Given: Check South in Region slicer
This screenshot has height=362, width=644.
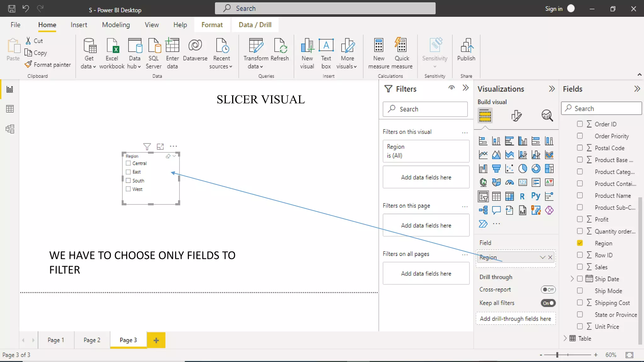Looking at the screenshot, I should (x=128, y=180).
